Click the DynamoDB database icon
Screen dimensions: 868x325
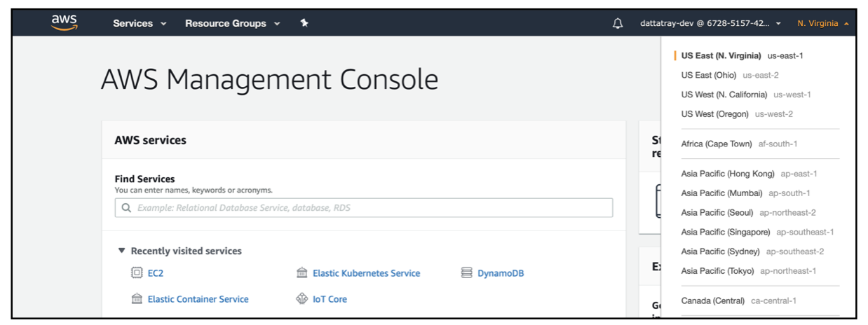(x=467, y=273)
